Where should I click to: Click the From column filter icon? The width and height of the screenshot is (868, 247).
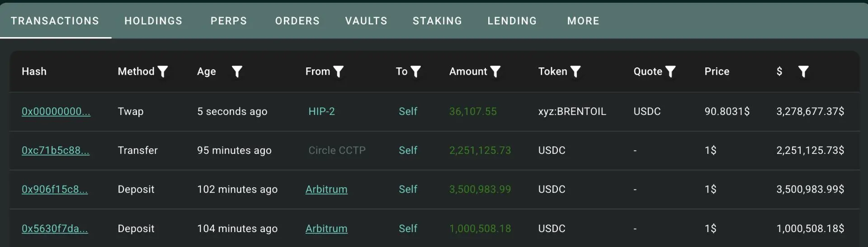click(338, 71)
